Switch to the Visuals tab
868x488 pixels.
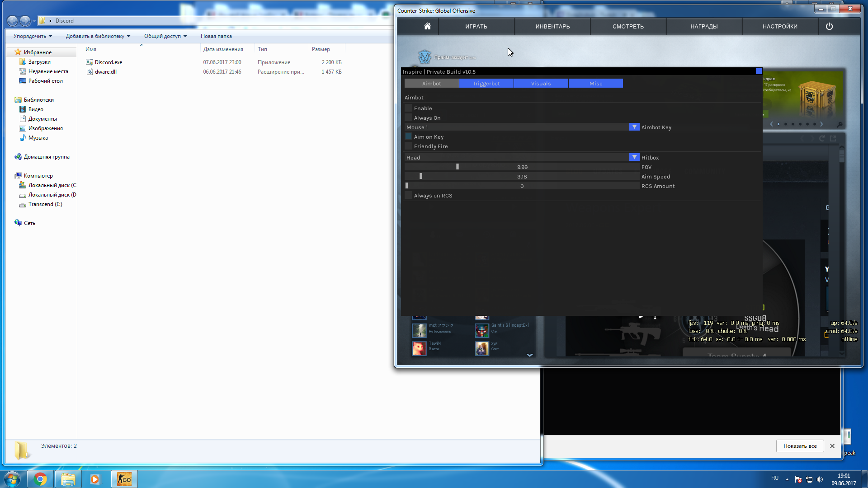(541, 84)
